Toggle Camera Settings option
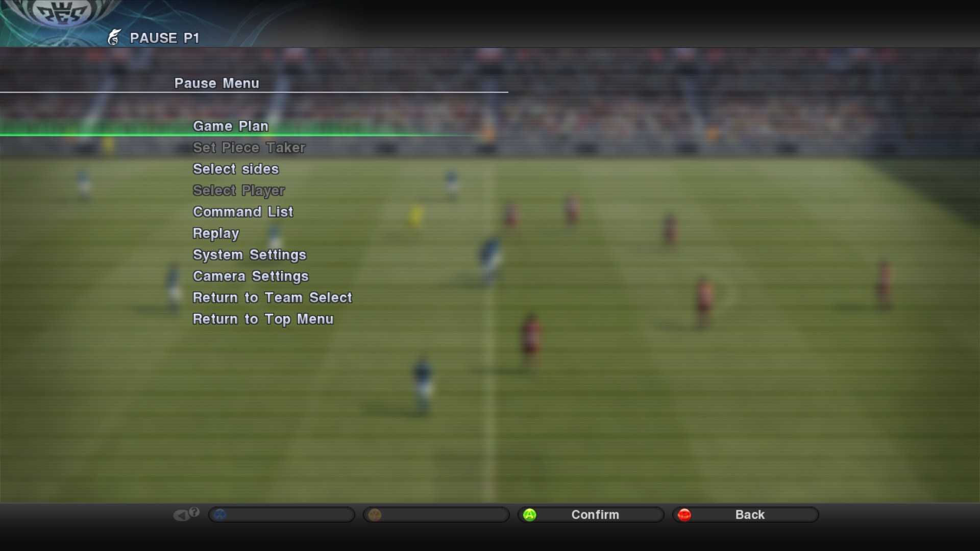 tap(251, 276)
